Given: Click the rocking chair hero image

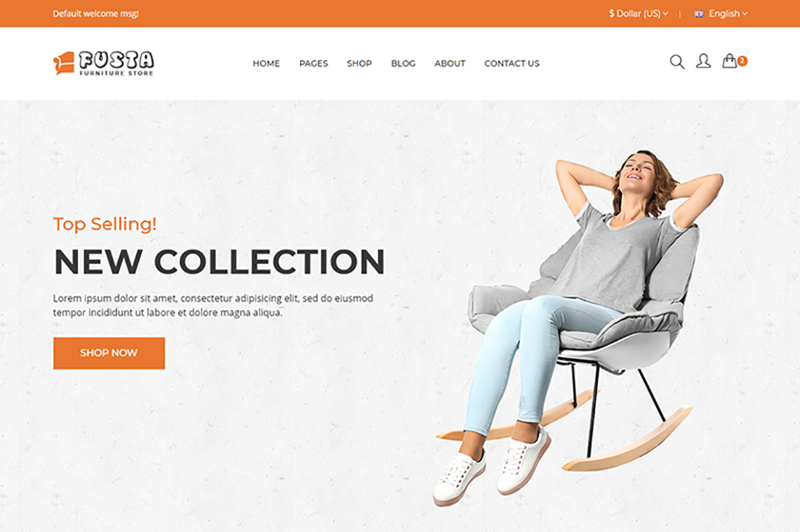Looking at the screenshot, I should tap(578, 329).
